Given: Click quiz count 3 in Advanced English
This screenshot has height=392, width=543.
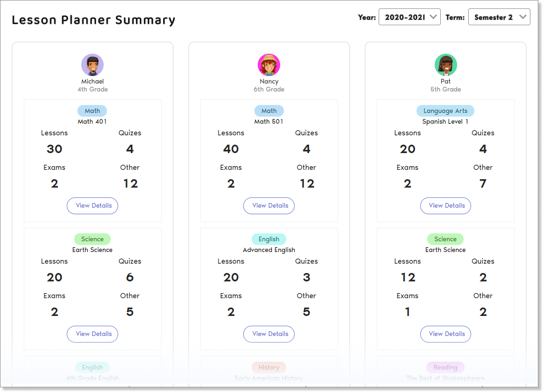Looking at the screenshot, I should (x=306, y=278).
